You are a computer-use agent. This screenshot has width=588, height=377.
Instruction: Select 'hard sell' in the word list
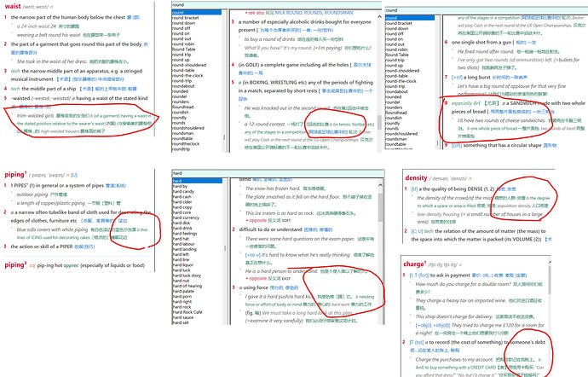pyautogui.click(x=181, y=322)
